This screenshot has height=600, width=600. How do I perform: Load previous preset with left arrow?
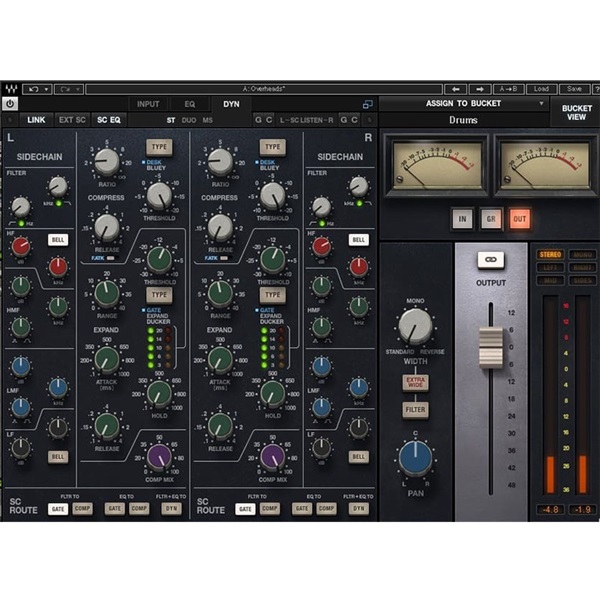455,89
